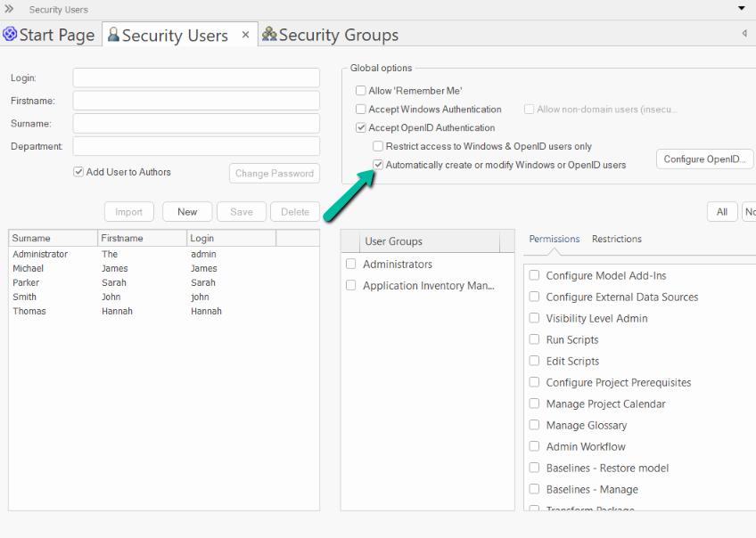Select the Administrator user row
The image size is (756, 538).
point(164,254)
